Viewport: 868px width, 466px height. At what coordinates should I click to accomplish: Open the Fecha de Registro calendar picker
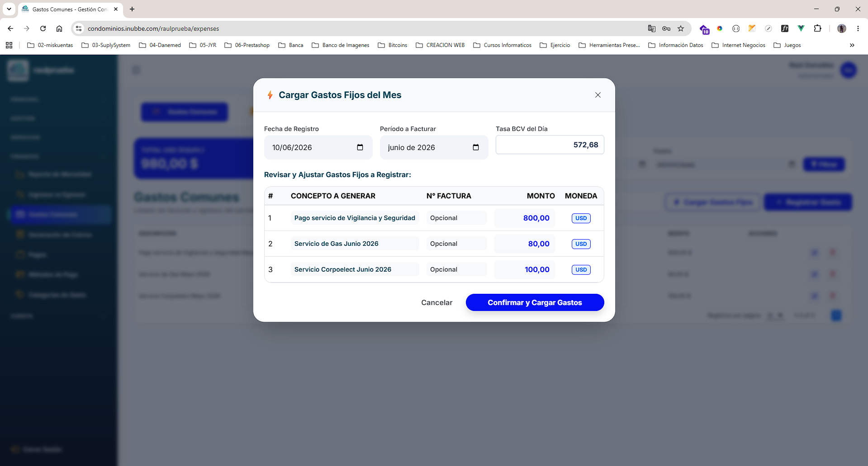coord(360,147)
